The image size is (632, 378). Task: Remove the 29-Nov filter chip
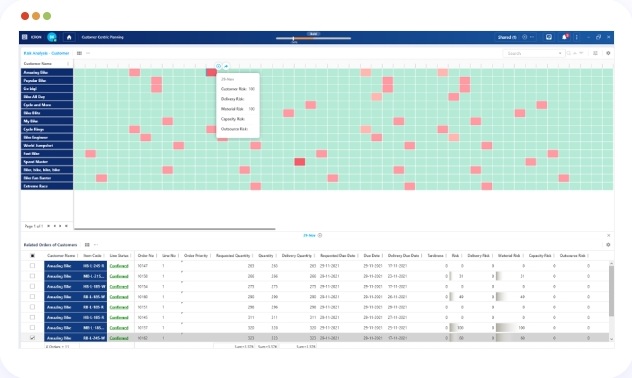[320, 235]
